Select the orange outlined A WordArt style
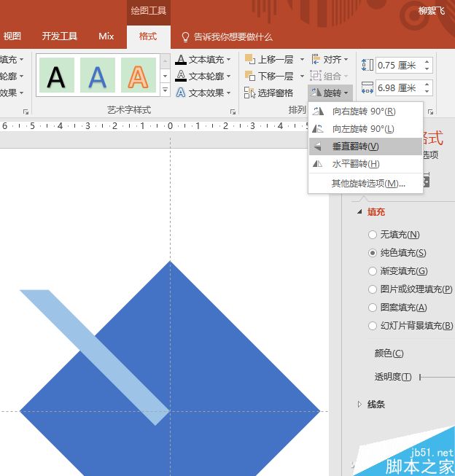The width and height of the screenshot is (455, 476). pyautogui.click(x=139, y=75)
